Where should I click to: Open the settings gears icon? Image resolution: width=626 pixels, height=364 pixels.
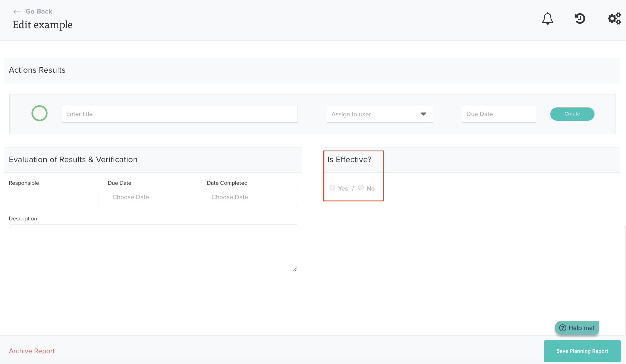point(614,19)
